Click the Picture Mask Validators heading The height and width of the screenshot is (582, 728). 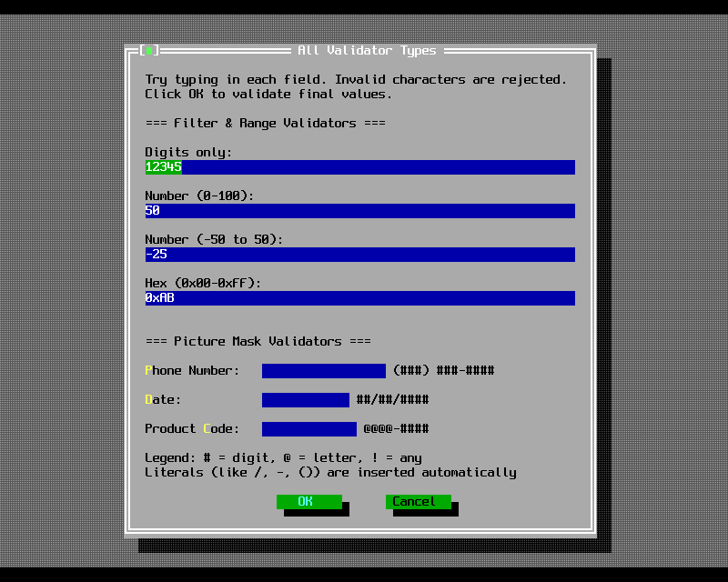coord(258,342)
